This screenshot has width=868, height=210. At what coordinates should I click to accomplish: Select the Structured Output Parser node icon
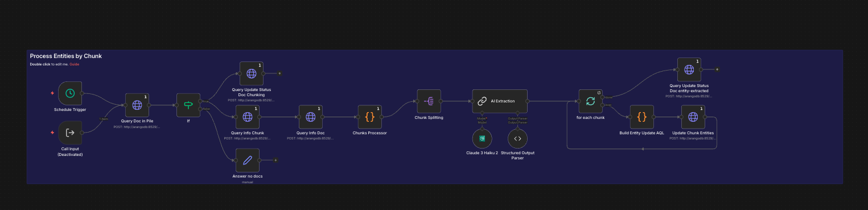coord(517,138)
